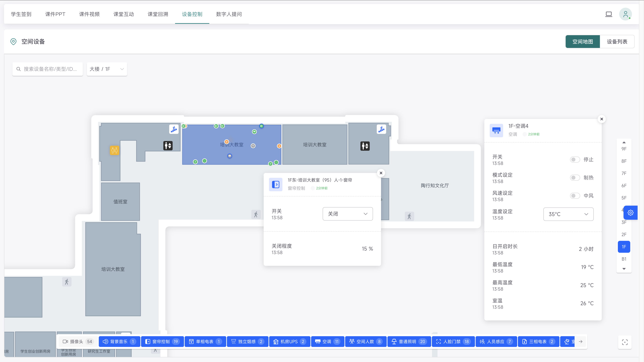The height and width of the screenshot is (362, 644).
Task: Select the 普通照明 20 device filter
Action: click(409, 342)
